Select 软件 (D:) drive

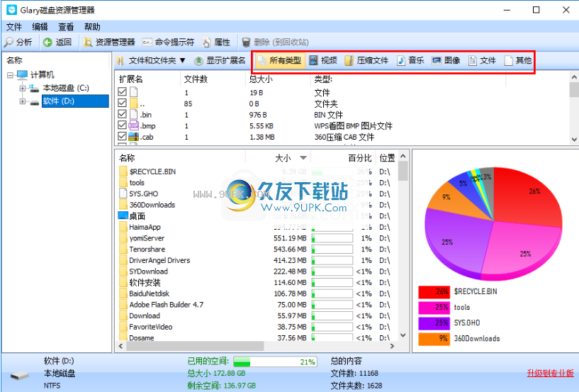[75, 101]
